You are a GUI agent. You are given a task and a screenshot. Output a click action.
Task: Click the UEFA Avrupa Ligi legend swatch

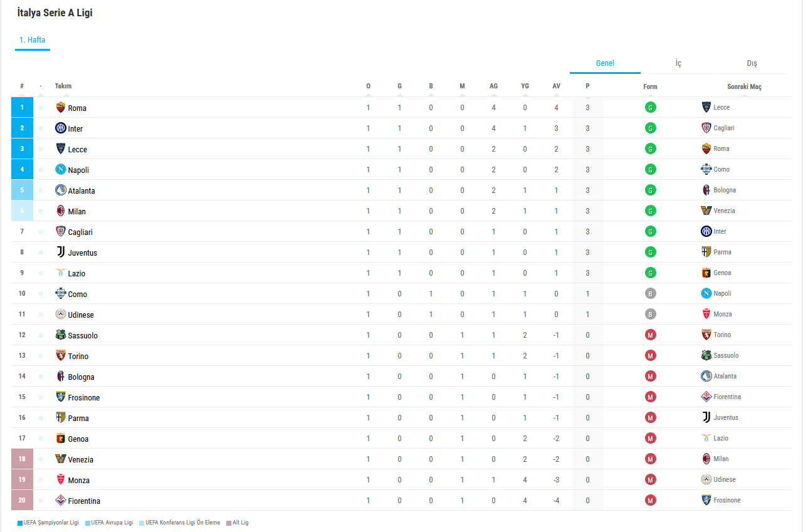point(87,523)
